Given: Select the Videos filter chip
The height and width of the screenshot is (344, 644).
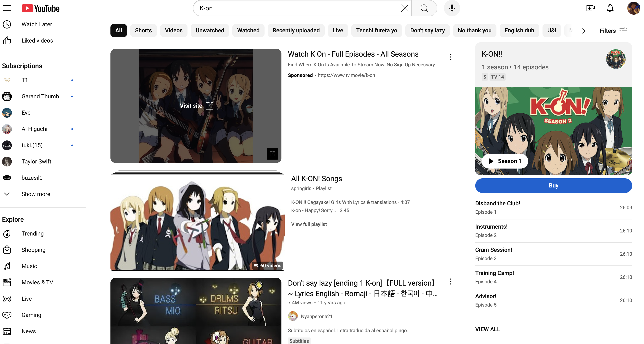Looking at the screenshot, I should [x=173, y=31].
